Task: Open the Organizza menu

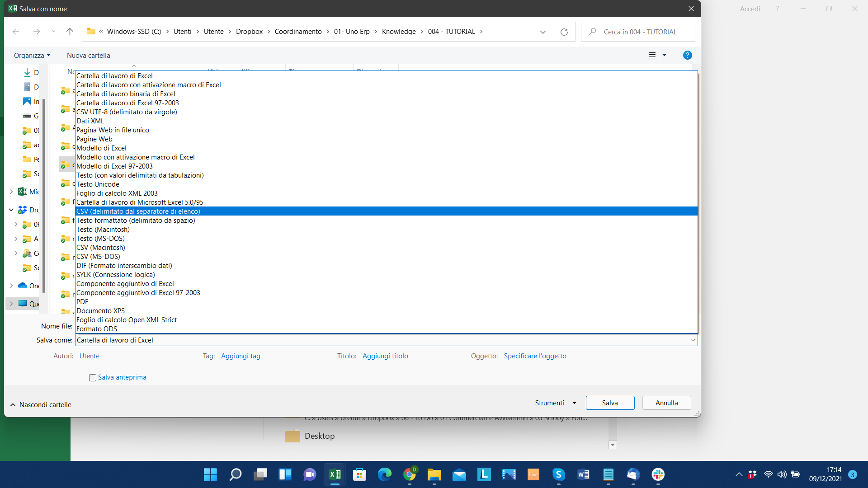Action: coord(32,55)
